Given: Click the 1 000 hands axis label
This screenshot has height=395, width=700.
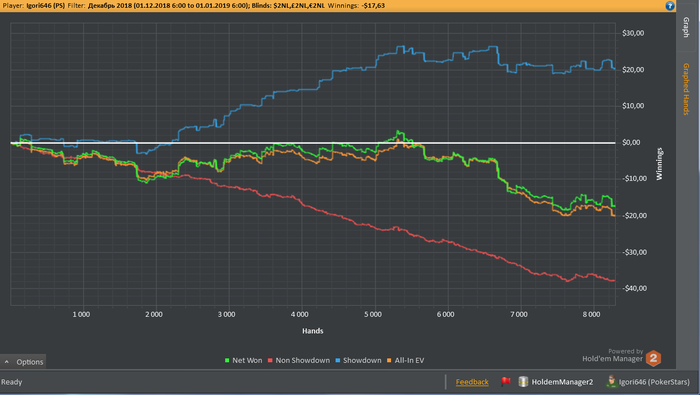Looking at the screenshot, I should click(x=81, y=314).
